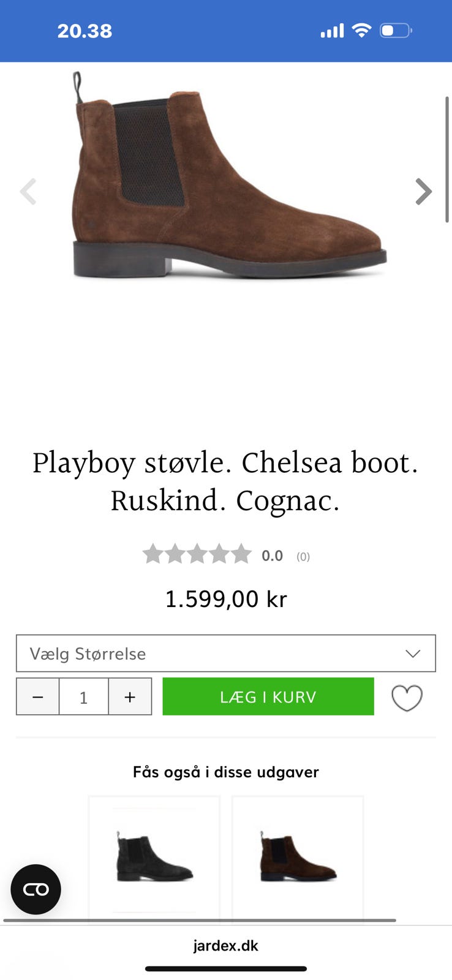
Task: Show the next product image arrow
Action: coord(423,192)
